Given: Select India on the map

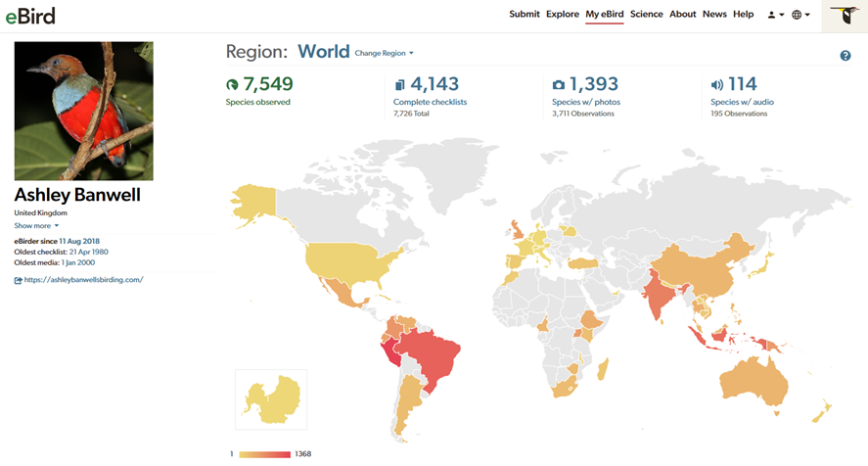Looking at the screenshot, I should point(658,293).
